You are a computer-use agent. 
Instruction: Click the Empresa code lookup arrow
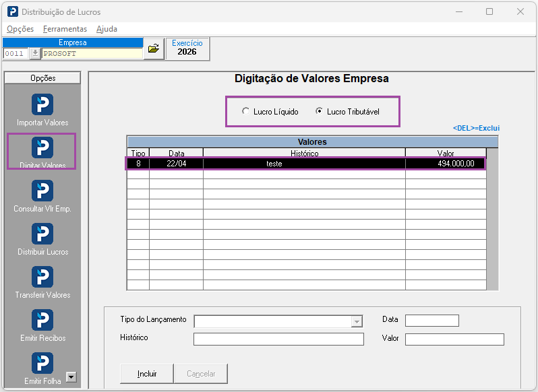[x=35, y=53]
